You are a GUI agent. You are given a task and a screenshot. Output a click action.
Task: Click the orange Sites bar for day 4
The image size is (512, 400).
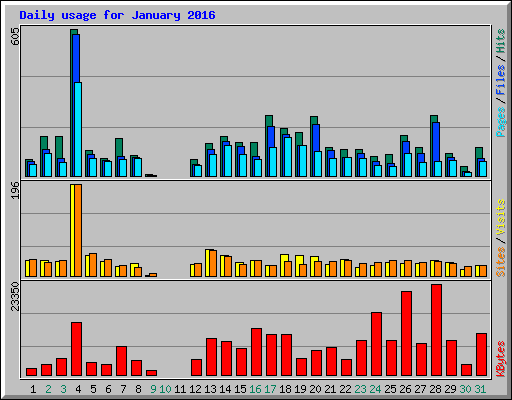pos(78,230)
